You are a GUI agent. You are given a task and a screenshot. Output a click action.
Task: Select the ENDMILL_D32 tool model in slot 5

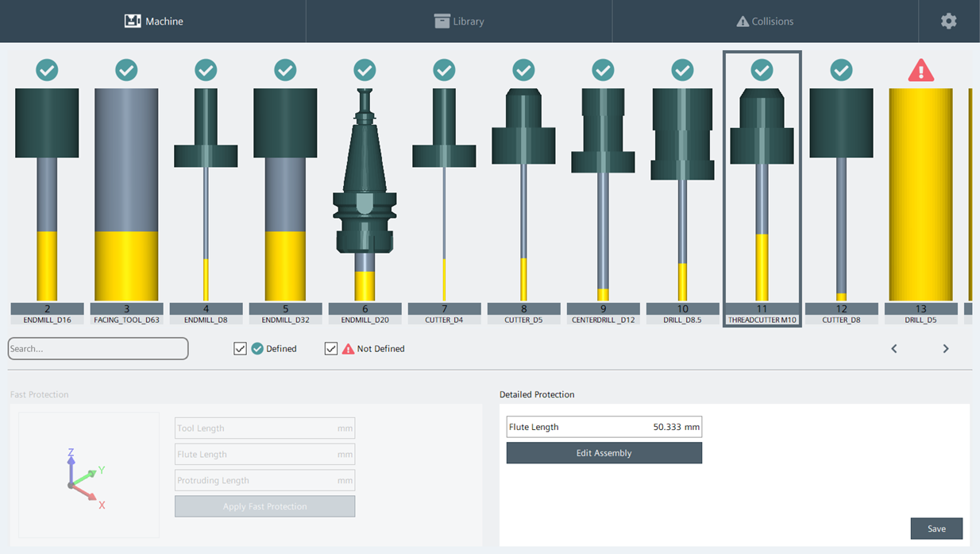[x=285, y=194]
